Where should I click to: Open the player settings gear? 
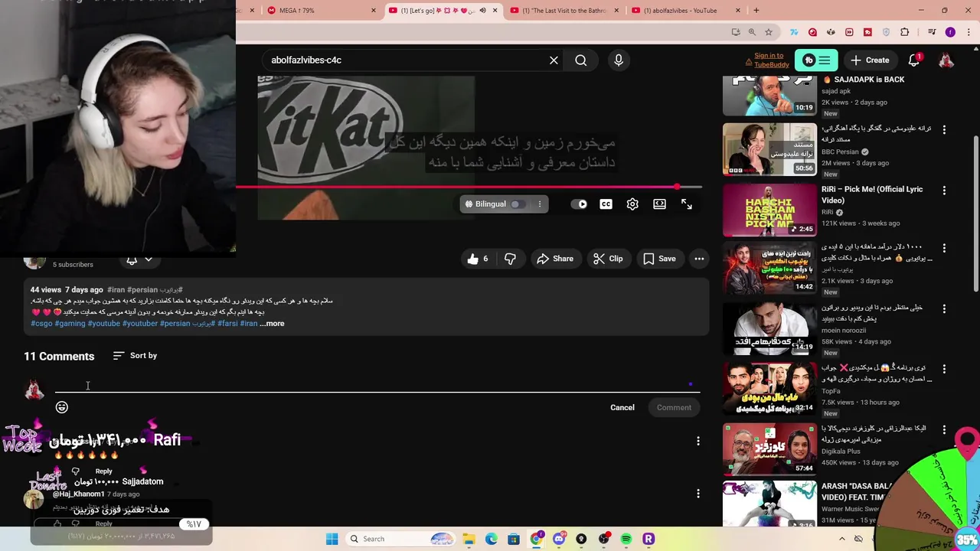pos(632,204)
